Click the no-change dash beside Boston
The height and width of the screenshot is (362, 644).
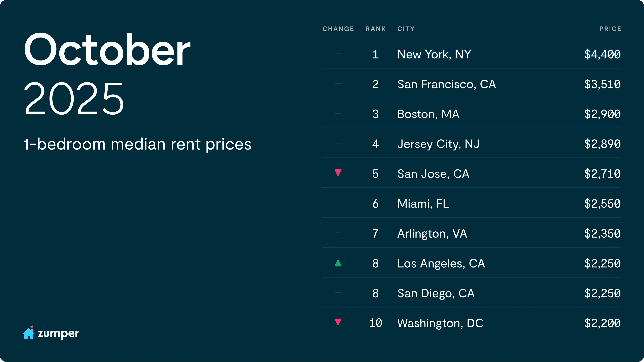point(338,113)
